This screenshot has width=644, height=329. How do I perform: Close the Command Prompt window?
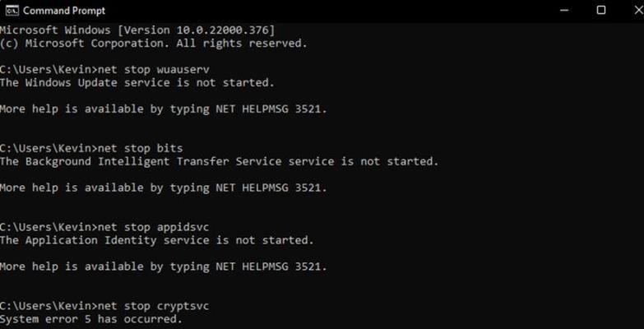(x=639, y=10)
